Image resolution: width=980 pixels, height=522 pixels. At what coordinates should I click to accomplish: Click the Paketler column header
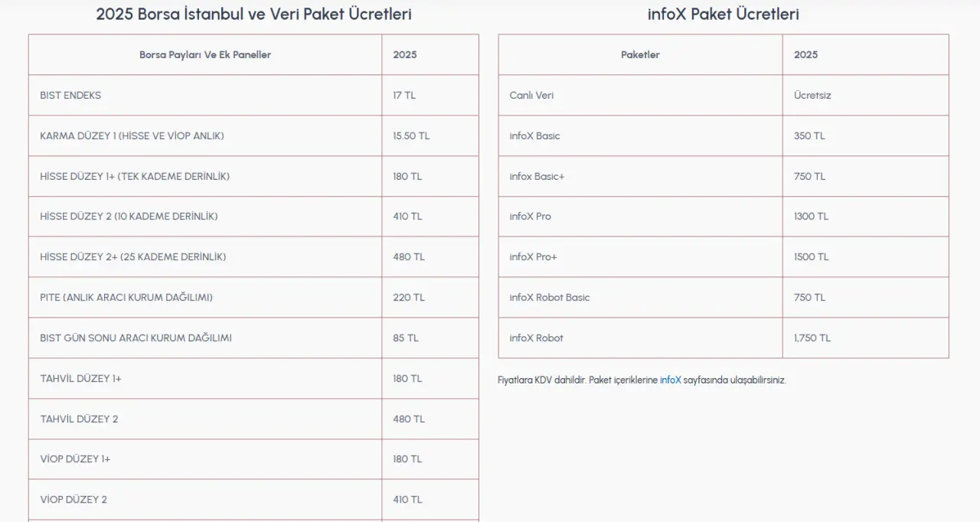coord(640,55)
